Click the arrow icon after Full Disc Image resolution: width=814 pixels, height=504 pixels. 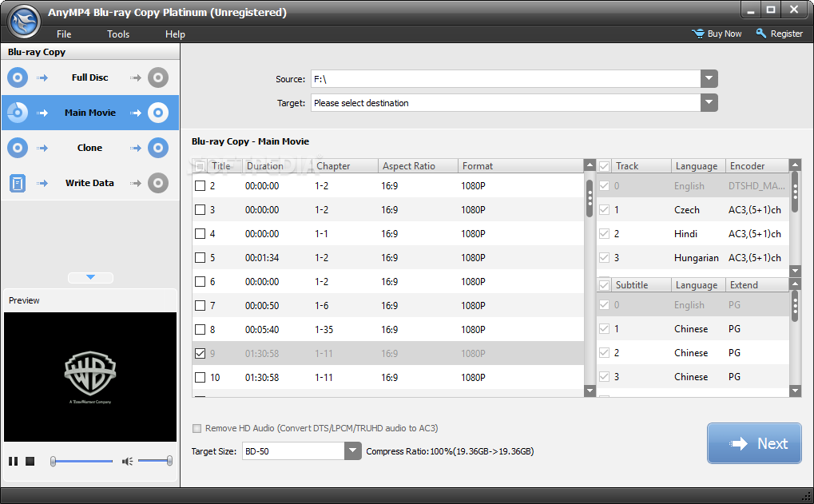(136, 77)
